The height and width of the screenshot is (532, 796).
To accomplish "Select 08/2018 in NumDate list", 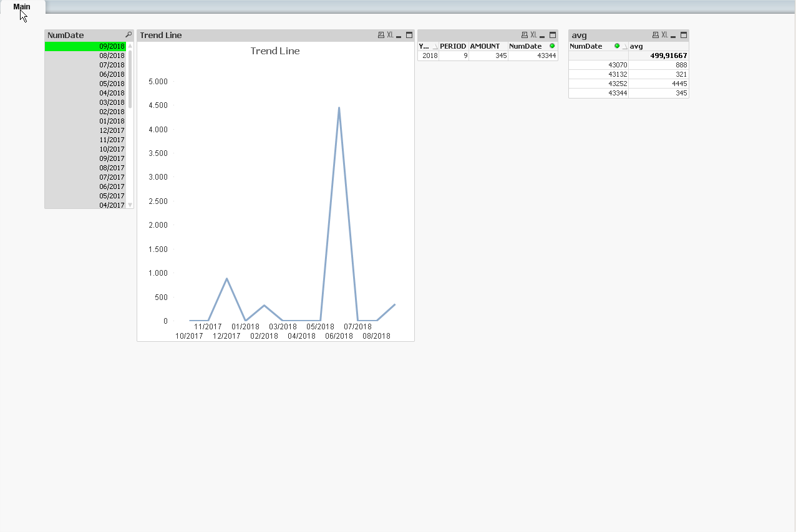I will (x=85, y=56).
